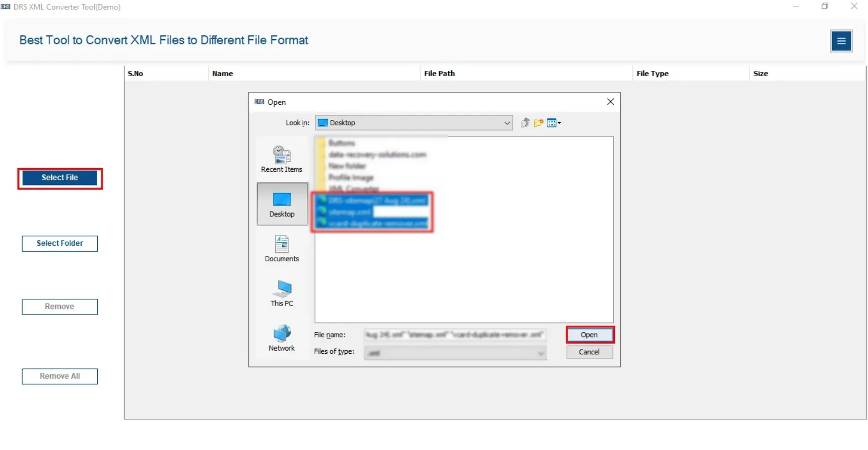Close the DRS XML Converter window
This screenshot has width=868, height=450.
pyautogui.click(x=854, y=6)
